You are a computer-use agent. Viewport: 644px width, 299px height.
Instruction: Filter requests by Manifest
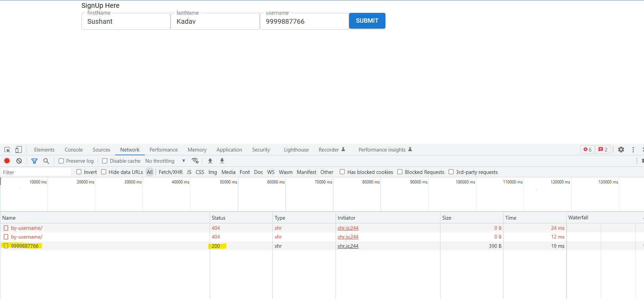coord(306,172)
